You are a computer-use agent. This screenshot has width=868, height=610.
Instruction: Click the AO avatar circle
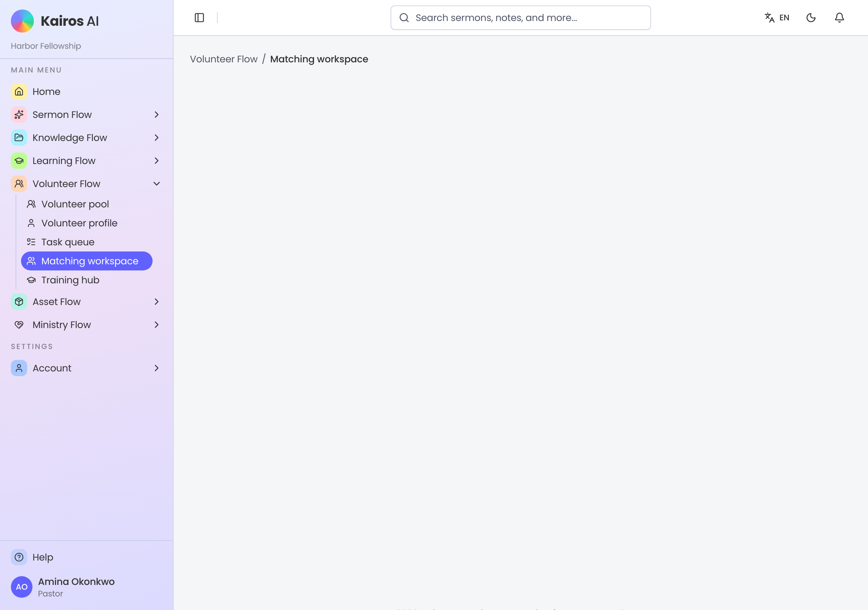point(22,587)
